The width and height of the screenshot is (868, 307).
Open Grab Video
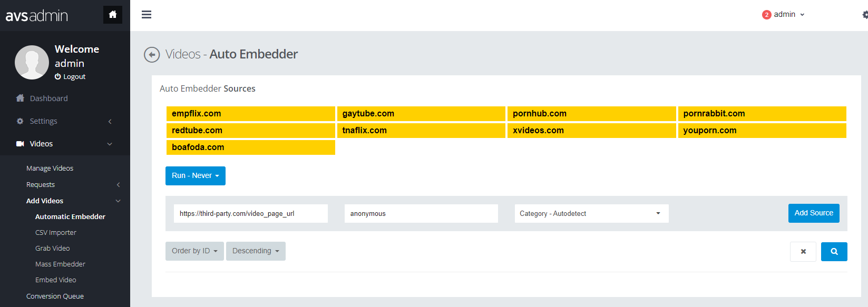click(52, 249)
